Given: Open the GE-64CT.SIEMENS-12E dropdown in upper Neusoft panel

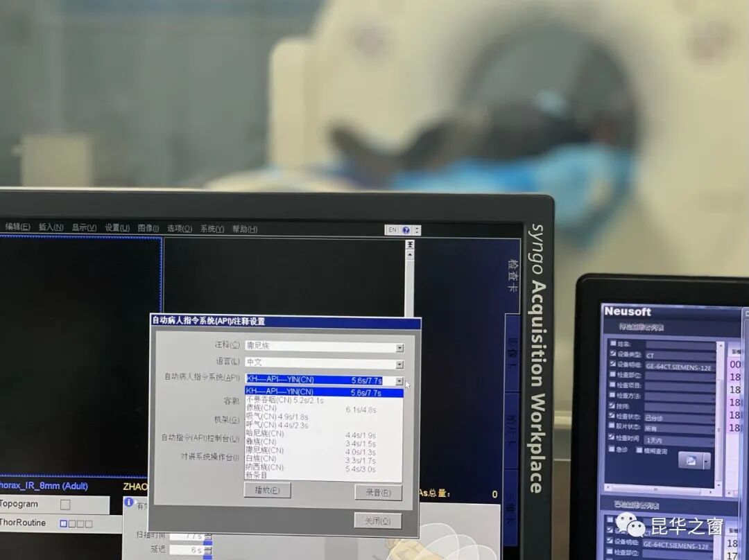Looking at the screenshot, I should pyautogui.click(x=680, y=367).
